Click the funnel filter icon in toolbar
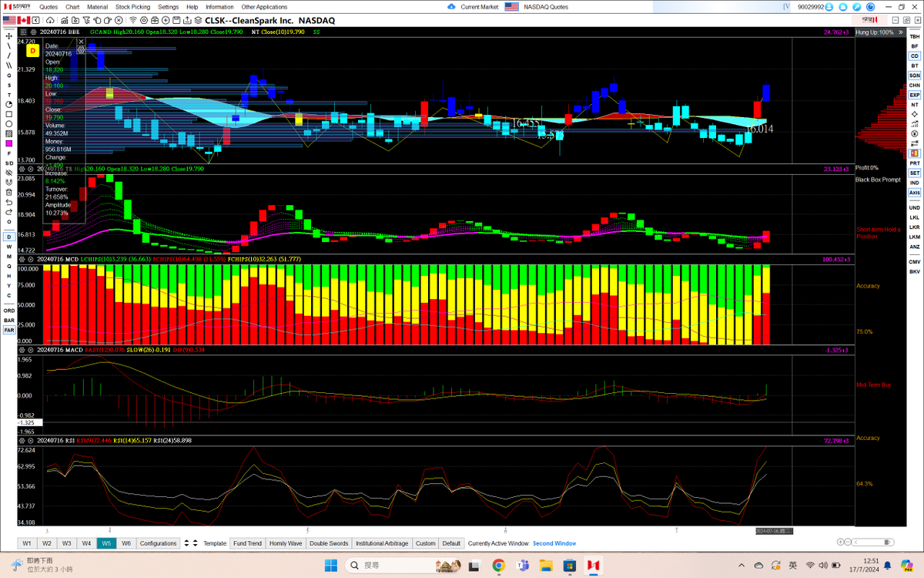 [x=87, y=20]
